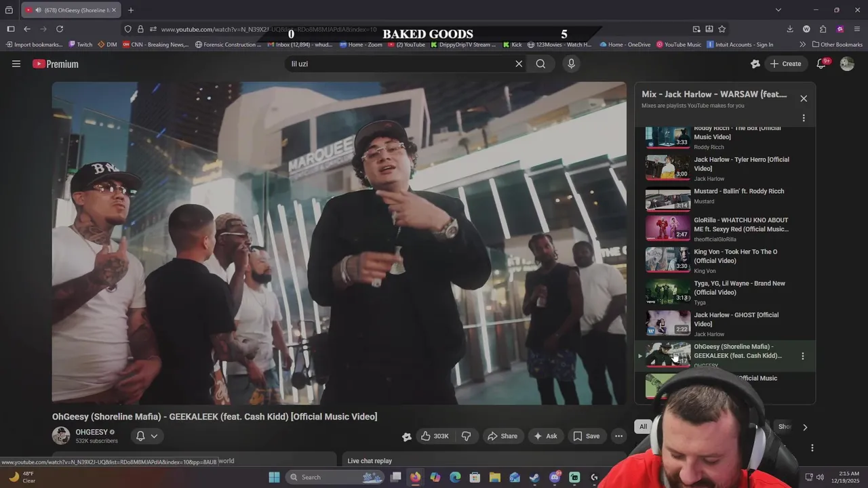This screenshot has width=868, height=488.
Task: Open mix playlist options menu
Action: click(x=804, y=118)
